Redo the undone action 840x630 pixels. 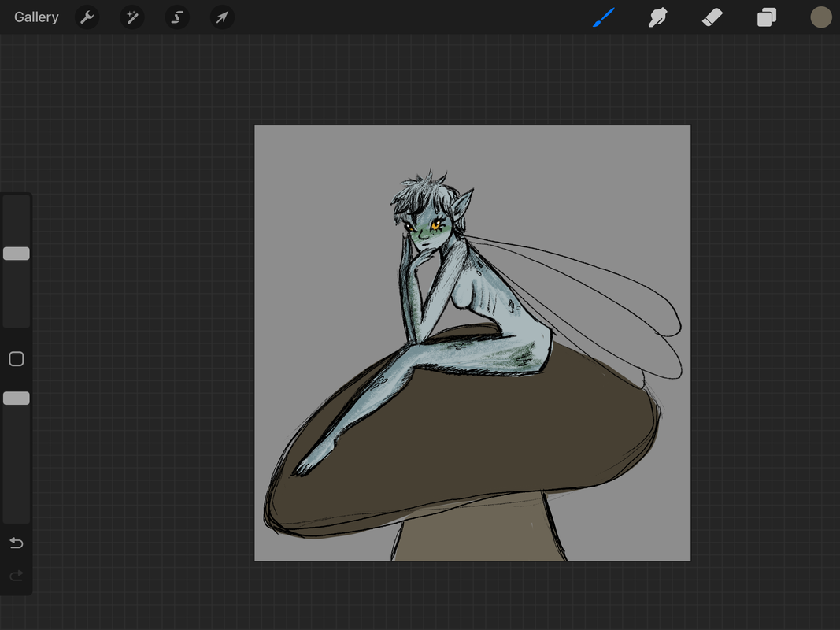(17, 576)
